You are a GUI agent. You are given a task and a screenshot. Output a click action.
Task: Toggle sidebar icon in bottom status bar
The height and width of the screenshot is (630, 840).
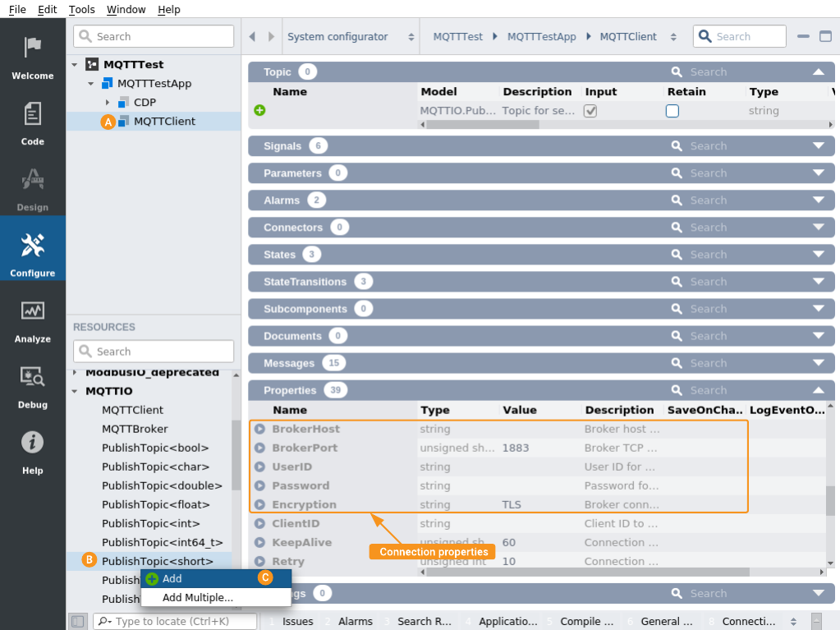[77, 621]
